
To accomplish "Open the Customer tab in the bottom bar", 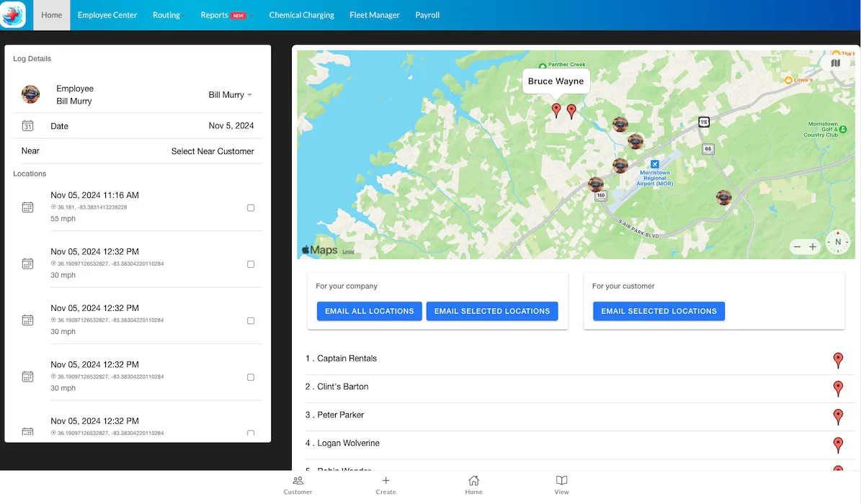I will tap(298, 485).
